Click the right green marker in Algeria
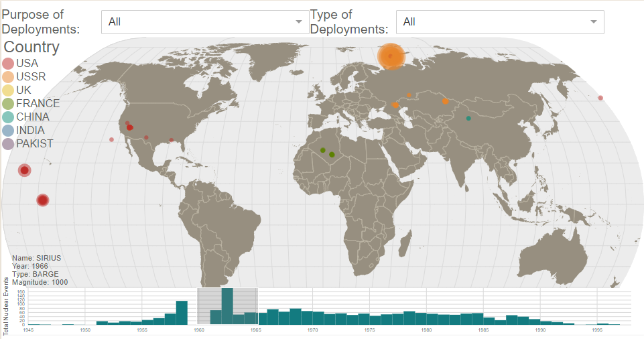 point(332,155)
